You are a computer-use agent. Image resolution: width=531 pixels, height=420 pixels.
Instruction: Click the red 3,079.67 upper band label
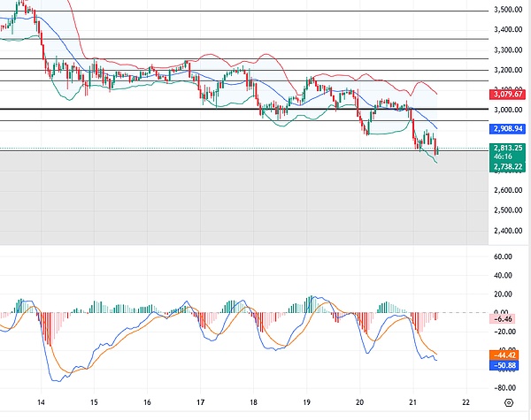[x=507, y=94]
